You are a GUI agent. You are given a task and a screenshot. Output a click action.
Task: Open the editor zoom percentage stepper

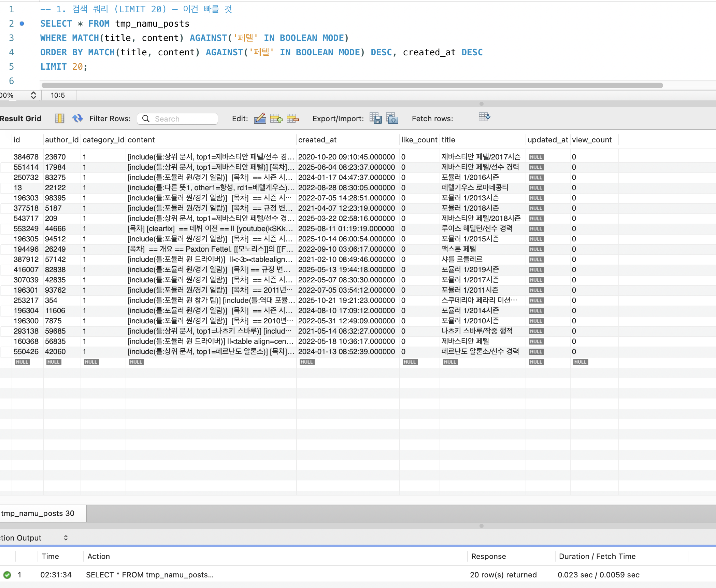pos(33,95)
